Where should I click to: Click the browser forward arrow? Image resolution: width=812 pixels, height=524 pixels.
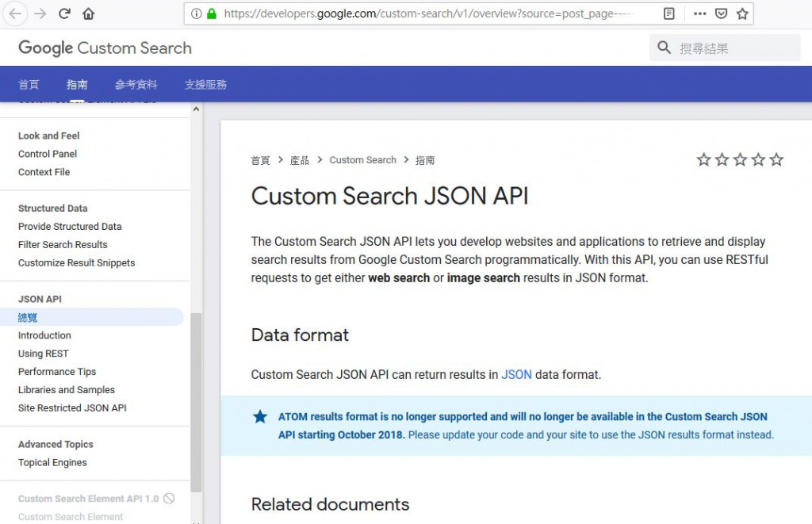(40, 13)
